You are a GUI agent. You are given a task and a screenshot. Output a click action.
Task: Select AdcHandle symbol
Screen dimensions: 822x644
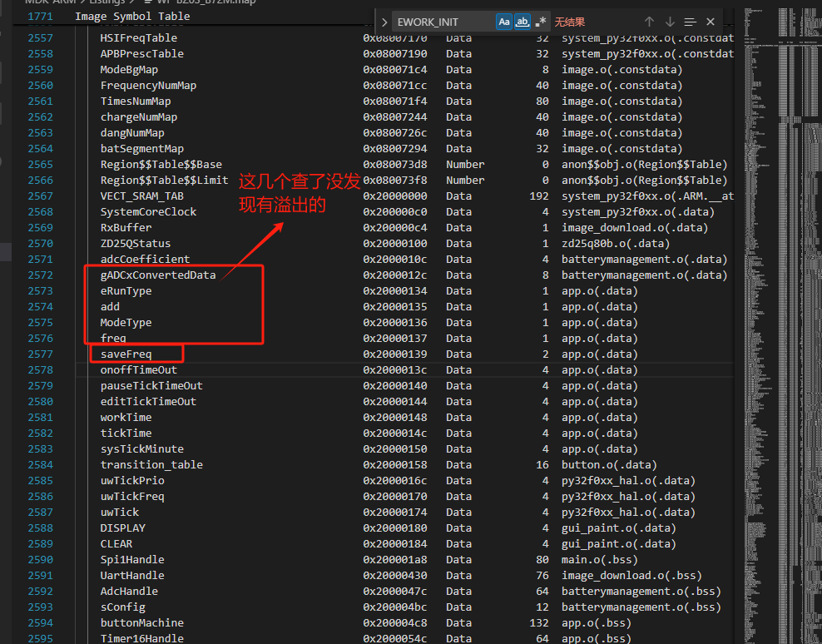129,591
